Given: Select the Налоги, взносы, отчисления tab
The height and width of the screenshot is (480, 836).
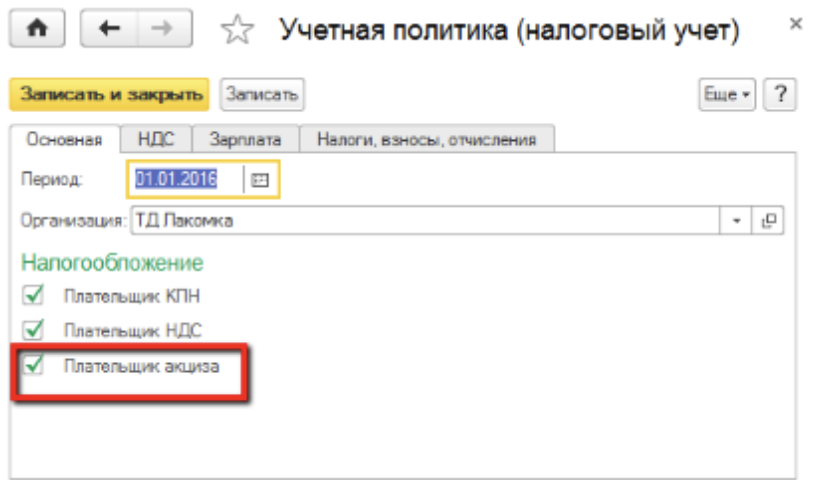Looking at the screenshot, I should [x=427, y=140].
